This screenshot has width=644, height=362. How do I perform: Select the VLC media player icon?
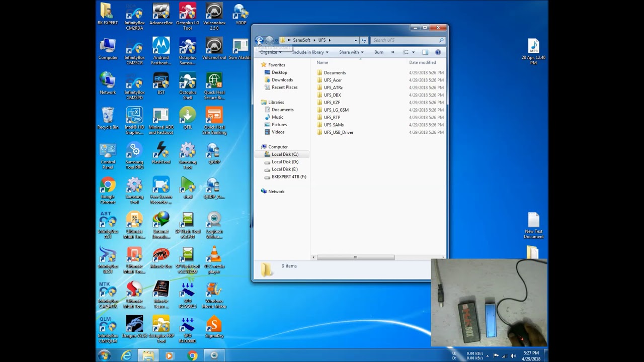tap(214, 260)
